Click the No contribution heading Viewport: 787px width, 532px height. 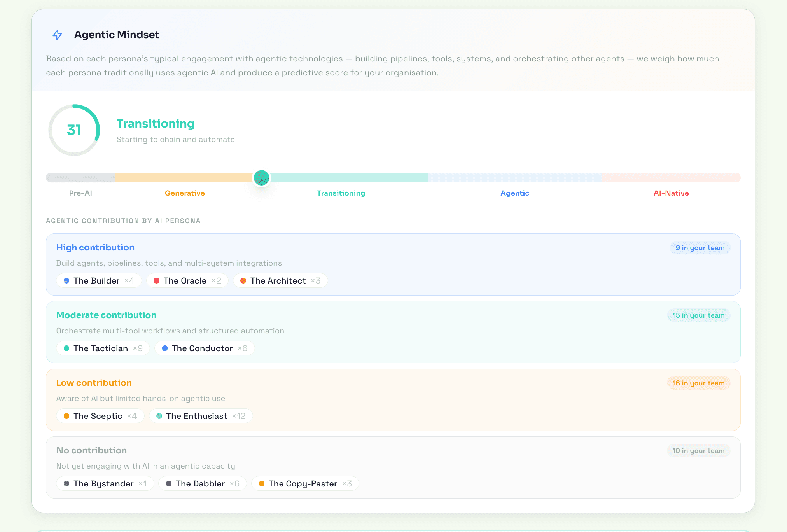(x=91, y=451)
